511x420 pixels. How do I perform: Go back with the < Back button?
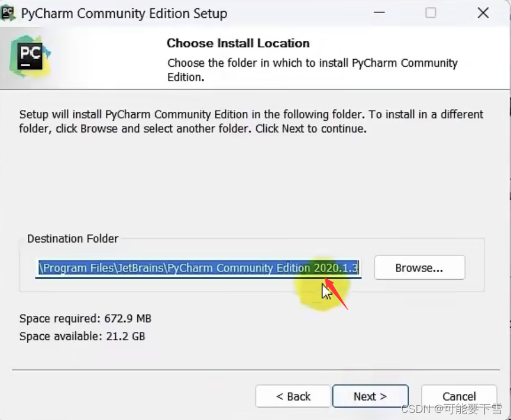293,396
